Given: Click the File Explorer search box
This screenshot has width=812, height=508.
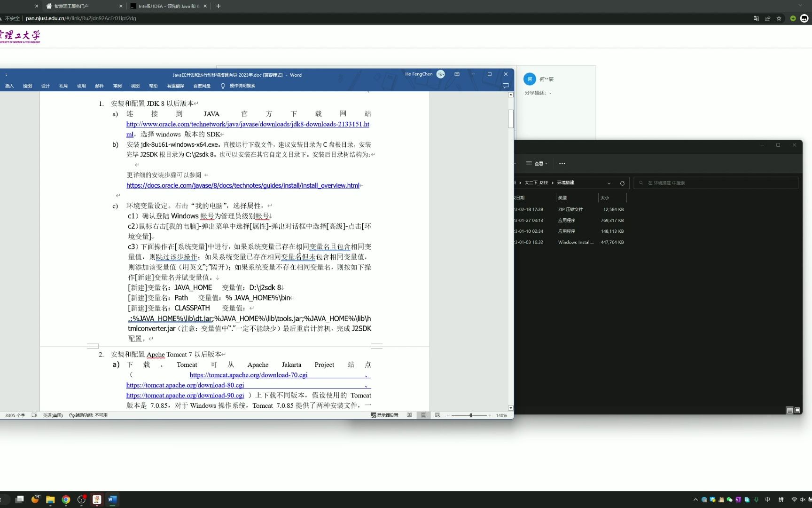Looking at the screenshot, I should (716, 183).
